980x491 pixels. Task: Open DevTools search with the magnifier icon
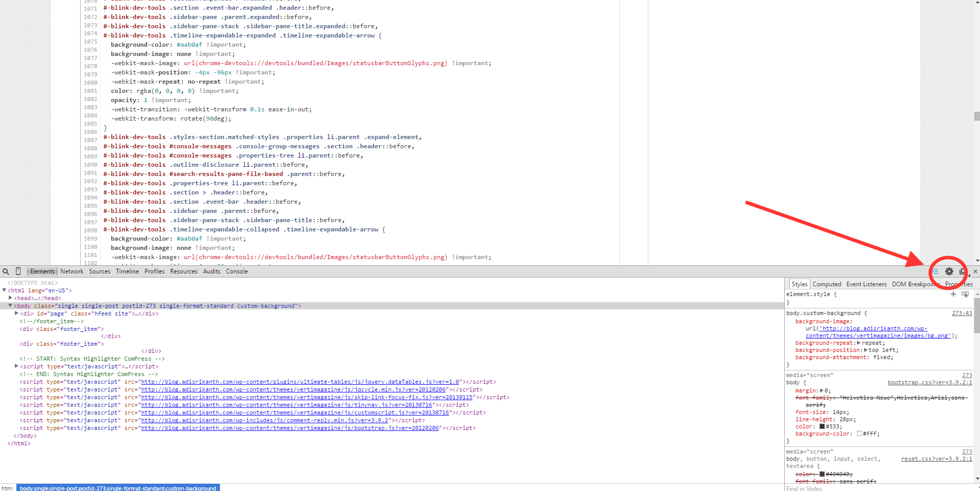tap(6, 271)
